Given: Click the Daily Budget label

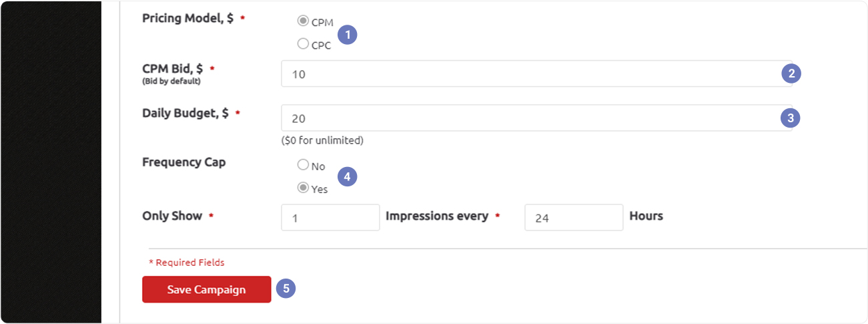Looking at the screenshot, I should pos(185,113).
